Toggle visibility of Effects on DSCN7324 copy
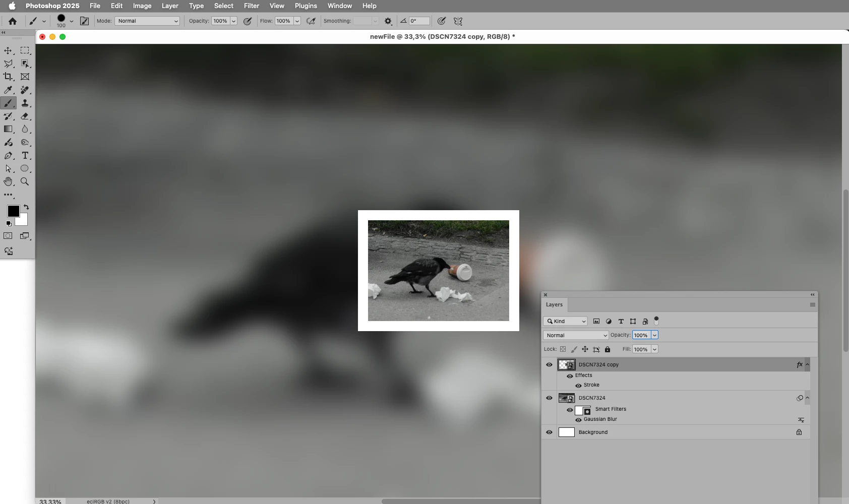849x504 pixels. click(x=570, y=376)
